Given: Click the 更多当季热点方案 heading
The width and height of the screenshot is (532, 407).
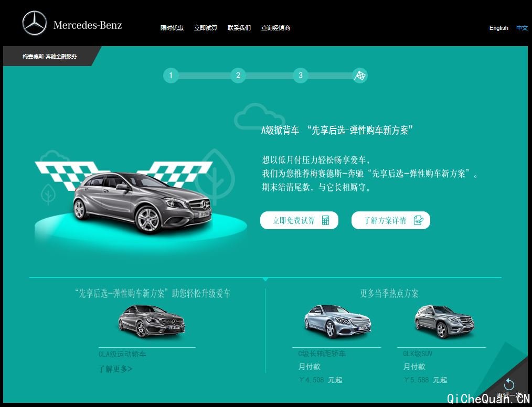Looking at the screenshot, I should [x=389, y=293].
